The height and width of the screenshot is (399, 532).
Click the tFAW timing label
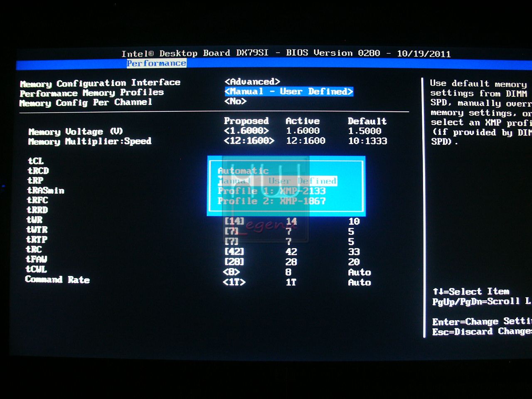tap(37, 259)
